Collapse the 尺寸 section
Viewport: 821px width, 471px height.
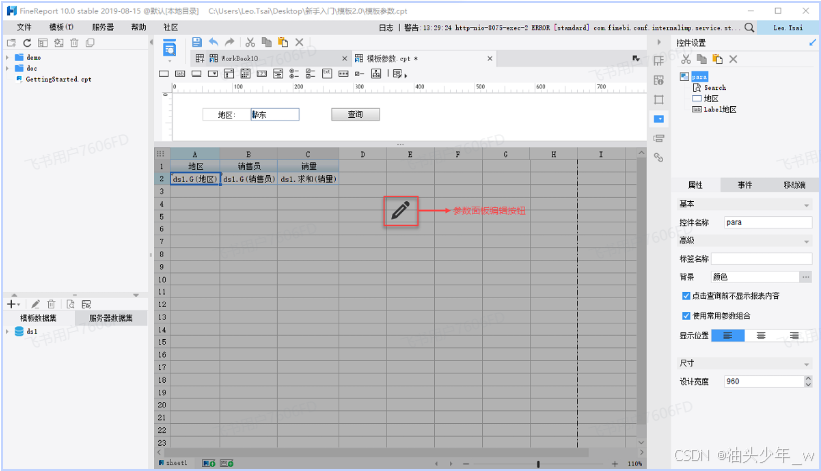pos(806,363)
